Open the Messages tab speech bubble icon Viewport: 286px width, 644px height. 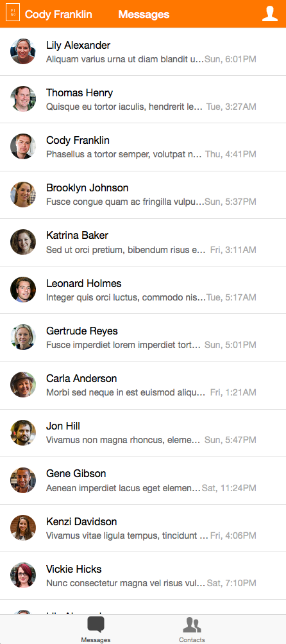click(96, 625)
